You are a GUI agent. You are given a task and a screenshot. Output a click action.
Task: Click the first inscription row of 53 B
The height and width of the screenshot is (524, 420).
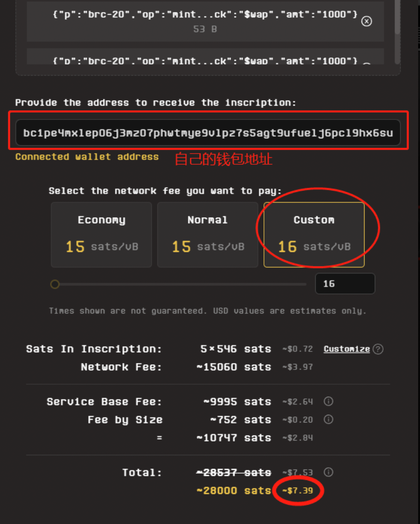(x=205, y=21)
